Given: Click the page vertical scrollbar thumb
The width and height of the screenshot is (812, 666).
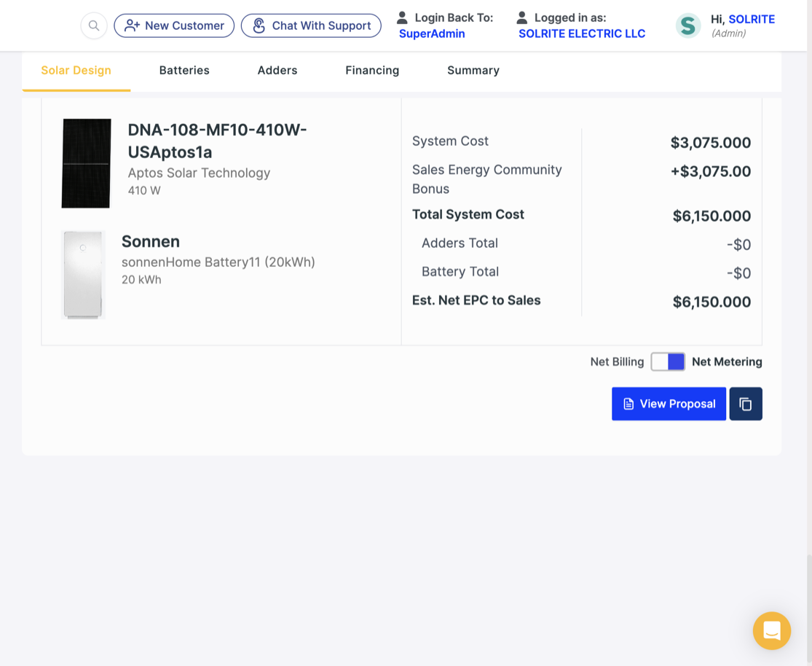Looking at the screenshot, I should pyautogui.click(x=809, y=609).
